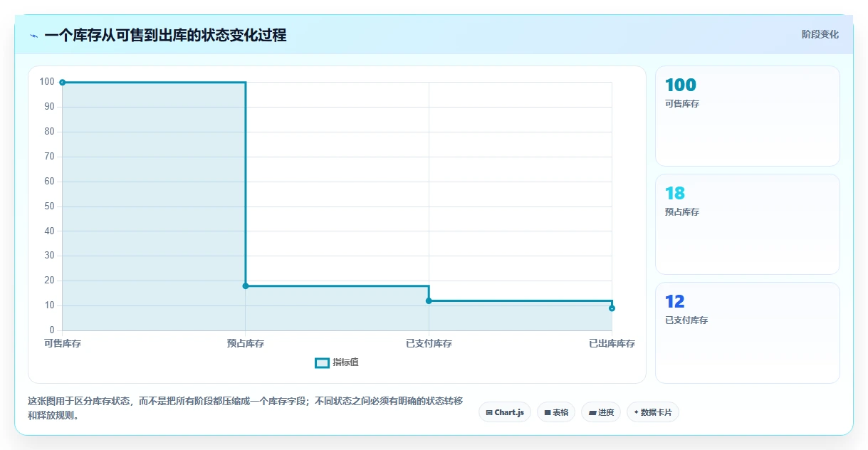
Task: Click the data point at 可售库存 100
Action: [63, 83]
